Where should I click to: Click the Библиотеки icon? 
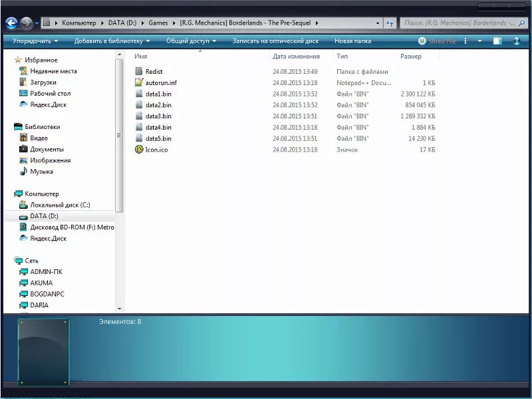pyautogui.click(x=18, y=127)
